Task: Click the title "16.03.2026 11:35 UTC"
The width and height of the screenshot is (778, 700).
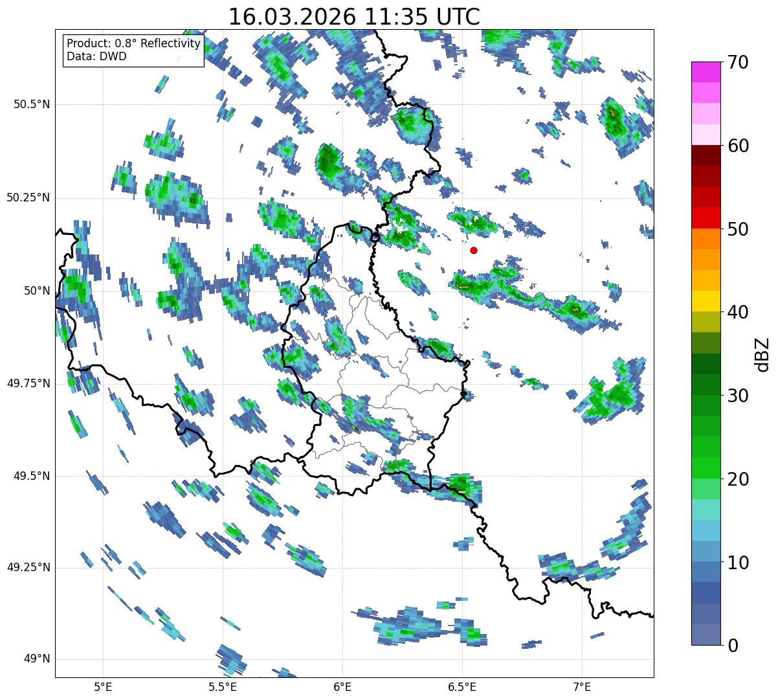Action: [354, 16]
